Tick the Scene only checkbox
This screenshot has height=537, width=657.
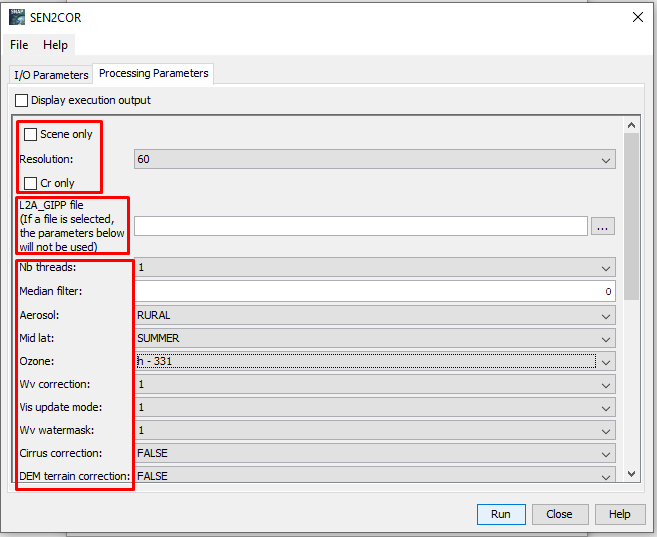pos(30,134)
